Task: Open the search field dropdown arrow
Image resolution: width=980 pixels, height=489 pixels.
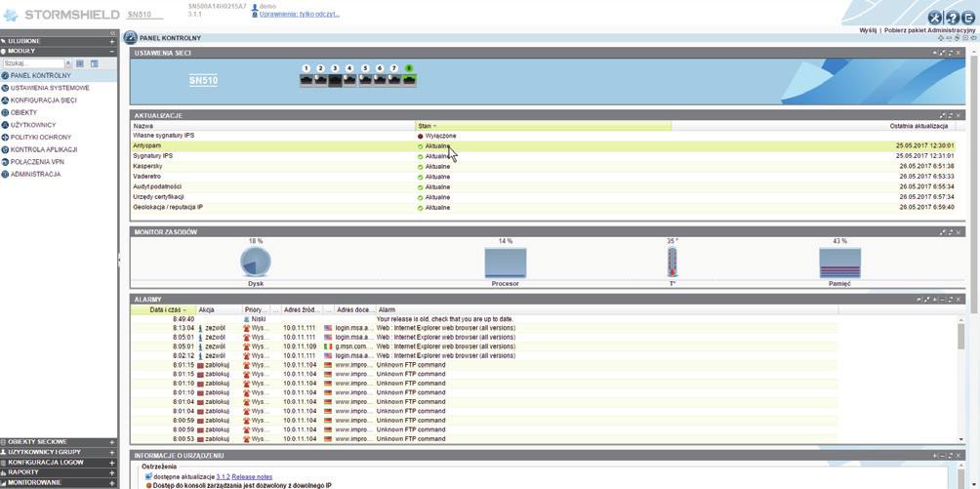Action: (x=68, y=63)
